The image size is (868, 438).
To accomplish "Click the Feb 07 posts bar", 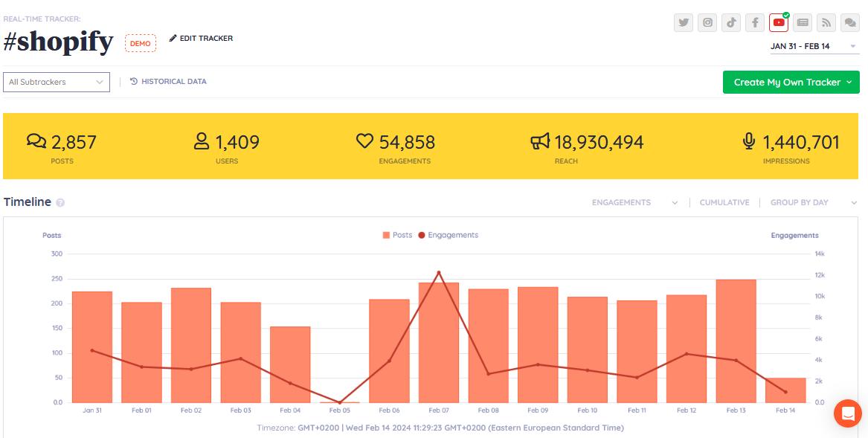I will [x=438, y=343].
